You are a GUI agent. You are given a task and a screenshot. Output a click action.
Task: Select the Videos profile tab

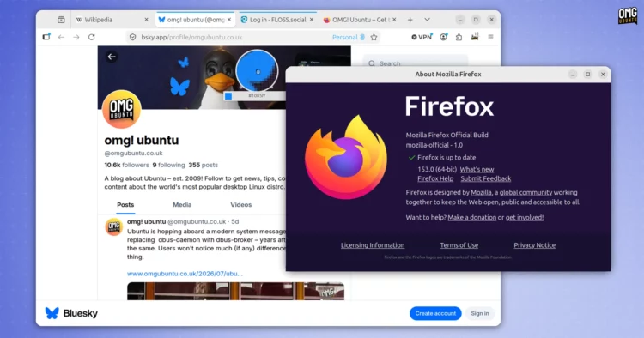pos(241,205)
